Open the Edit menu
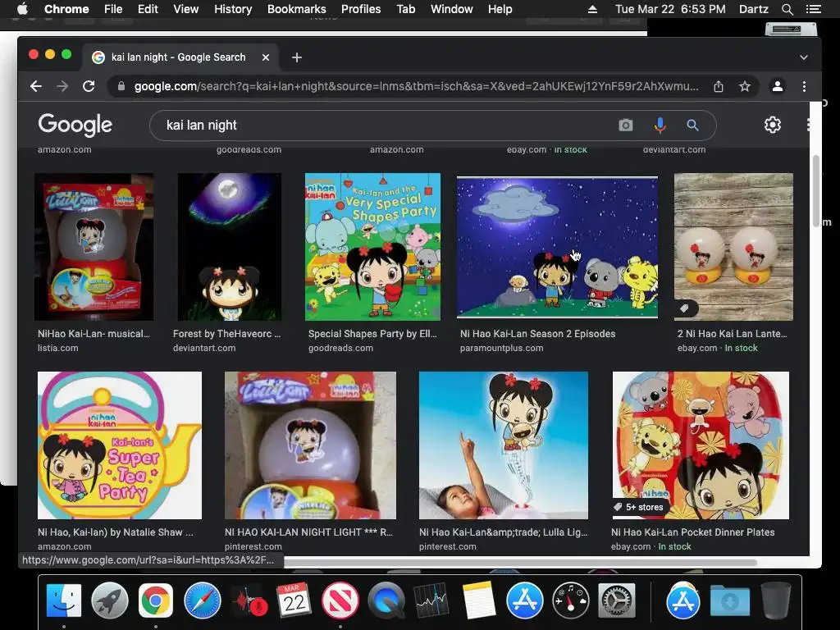Viewport: 840px width, 630px height. (148, 9)
